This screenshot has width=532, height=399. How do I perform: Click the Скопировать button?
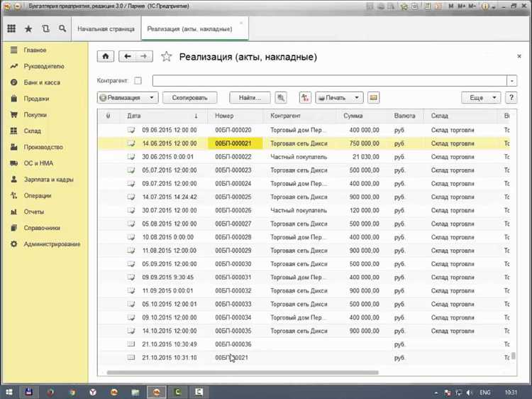(x=189, y=98)
